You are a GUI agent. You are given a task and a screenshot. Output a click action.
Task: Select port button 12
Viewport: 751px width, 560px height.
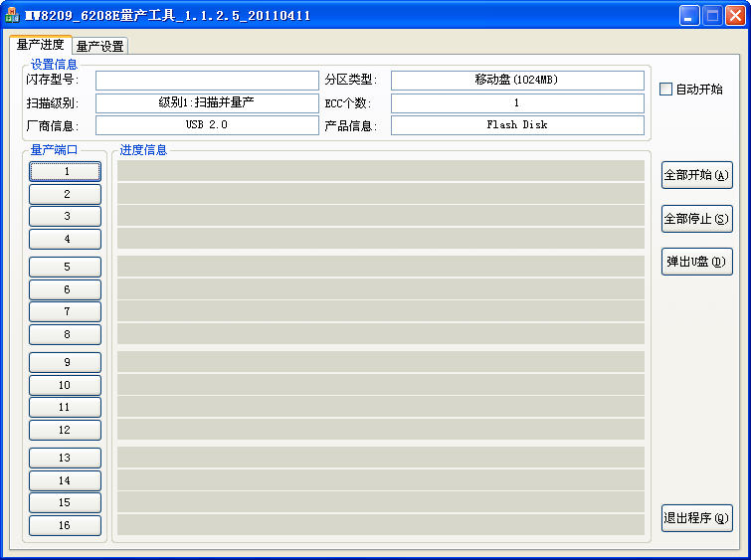[x=66, y=430]
